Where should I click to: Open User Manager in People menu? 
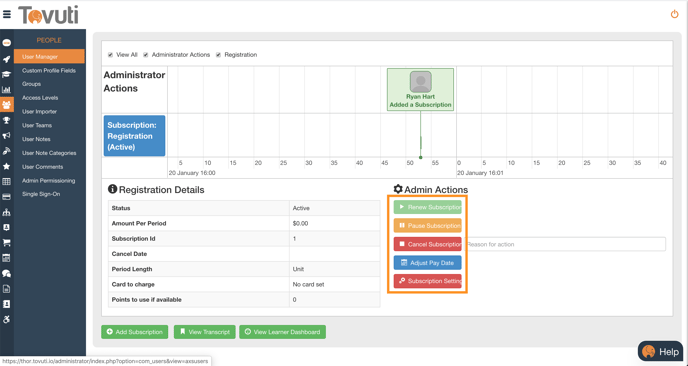(49, 57)
